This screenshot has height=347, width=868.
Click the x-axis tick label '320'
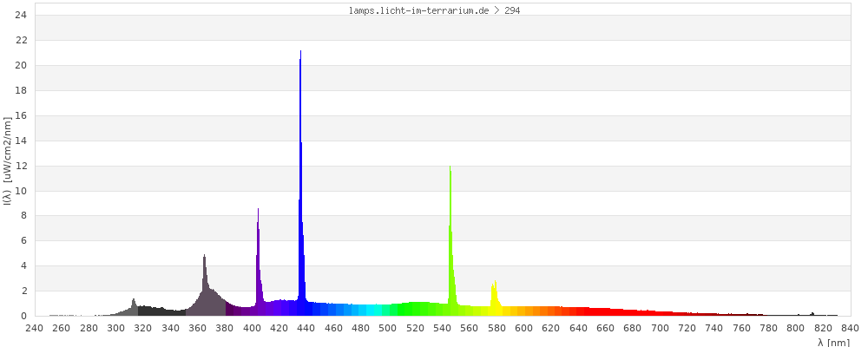pos(143,328)
